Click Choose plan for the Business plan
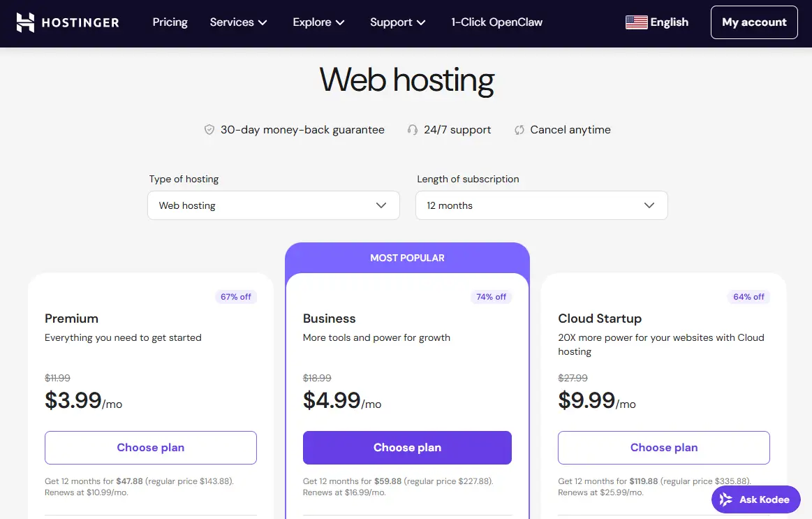 click(x=407, y=447)
